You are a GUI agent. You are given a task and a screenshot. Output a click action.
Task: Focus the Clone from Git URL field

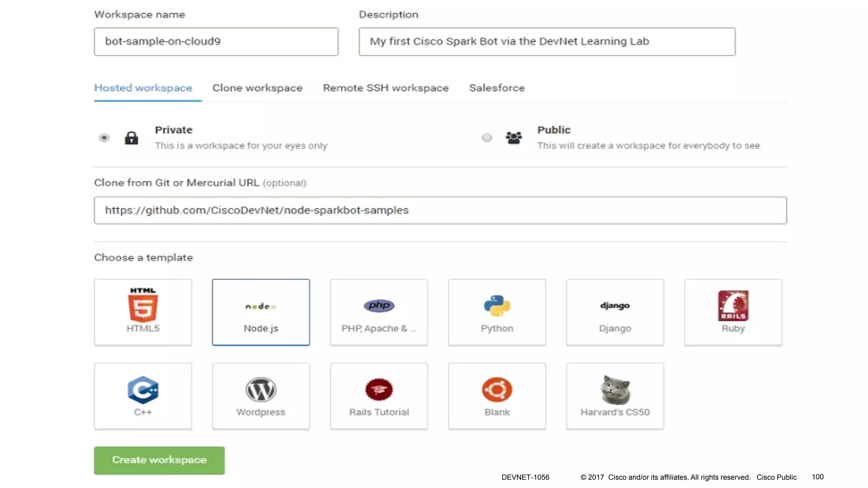point(440,211)
